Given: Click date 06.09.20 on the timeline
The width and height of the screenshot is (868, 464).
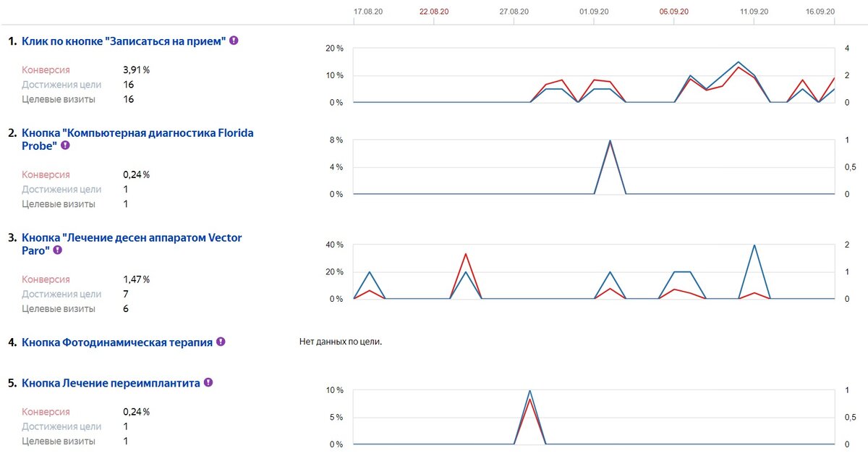Looking at the screenshot, I should point(673,12).
